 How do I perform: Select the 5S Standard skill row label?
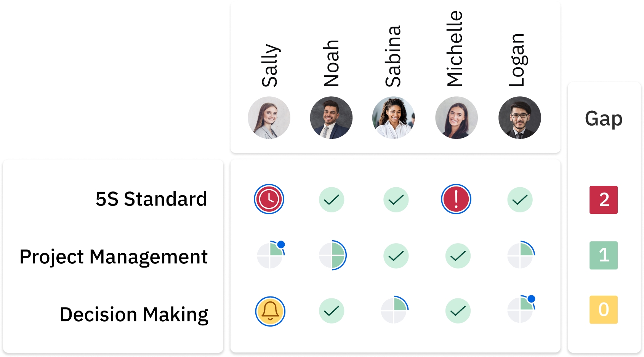click(151, 199)
